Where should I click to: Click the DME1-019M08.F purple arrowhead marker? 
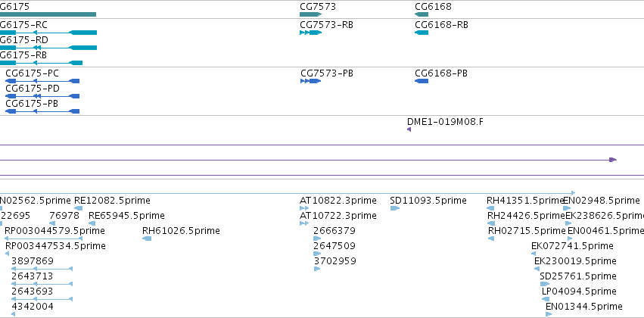[409, 129]
